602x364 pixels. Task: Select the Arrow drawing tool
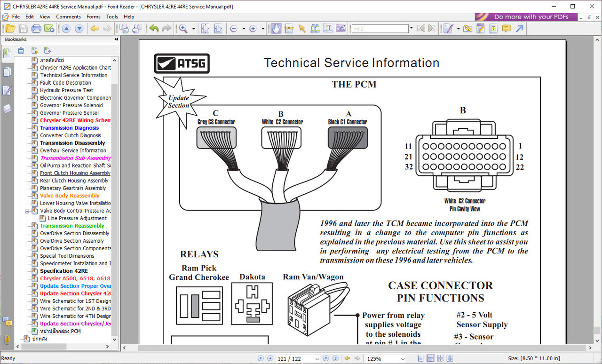click(x=519, y=29)
